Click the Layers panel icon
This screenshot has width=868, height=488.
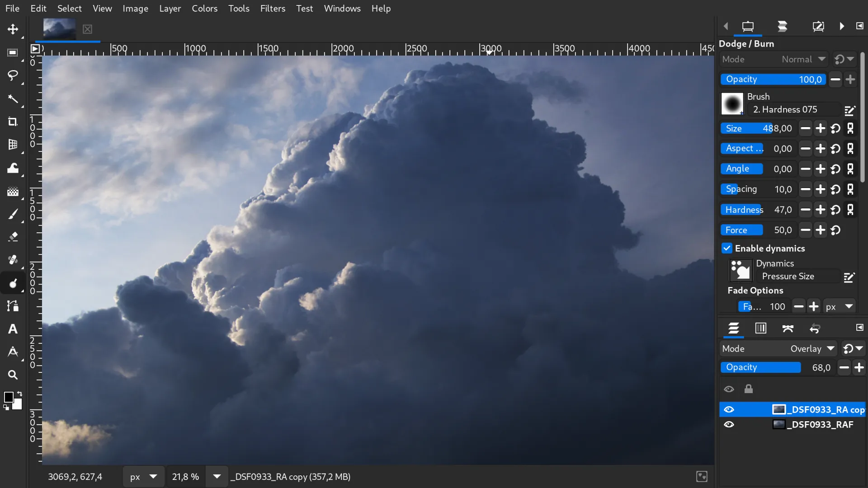click(x=734, y=328)
